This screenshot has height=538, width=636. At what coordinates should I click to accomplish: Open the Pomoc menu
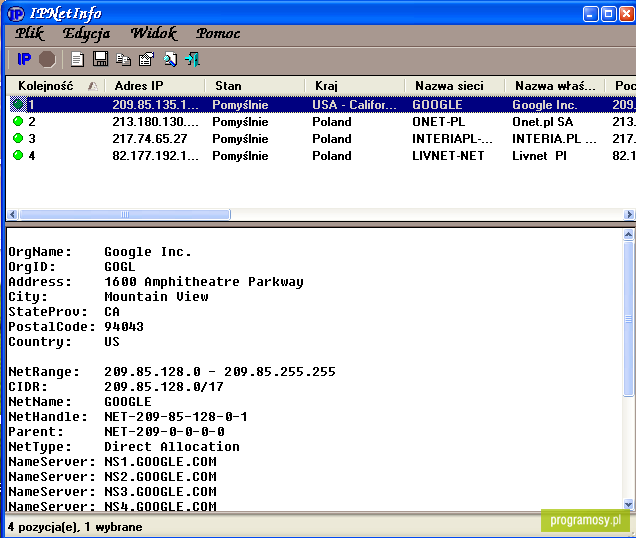point(218,34)
